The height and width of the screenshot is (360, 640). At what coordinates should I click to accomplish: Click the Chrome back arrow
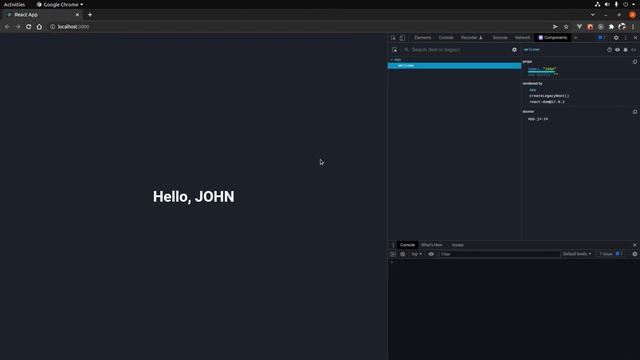click(7, 27)
